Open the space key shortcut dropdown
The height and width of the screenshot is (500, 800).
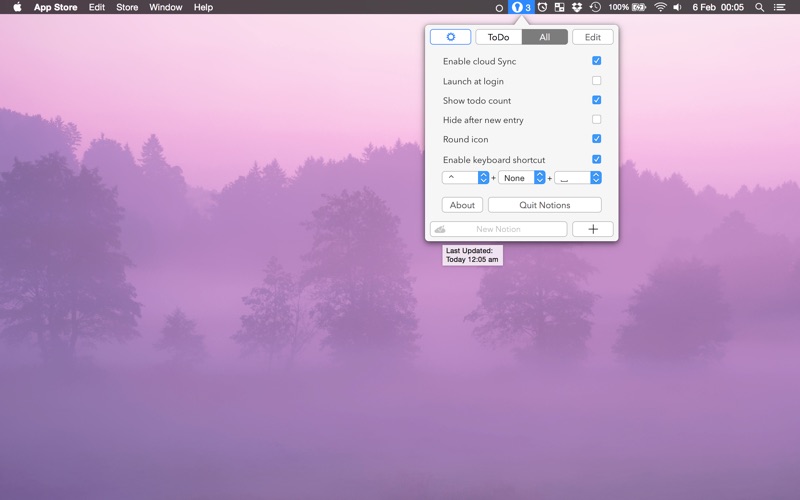click(578, 178)
